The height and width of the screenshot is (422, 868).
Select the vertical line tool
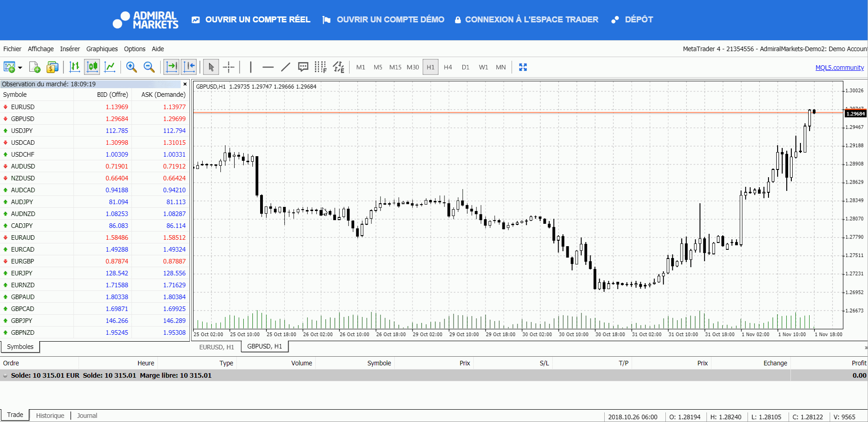point(250,67)
